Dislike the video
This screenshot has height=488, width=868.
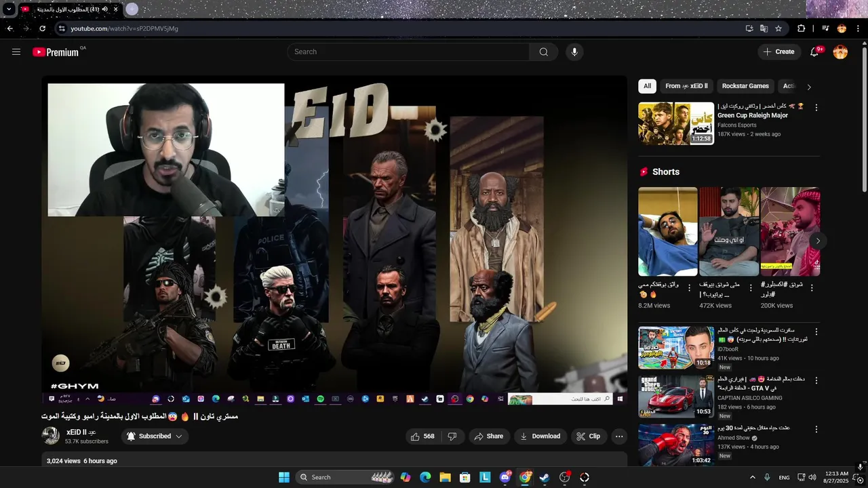[452, 436]
